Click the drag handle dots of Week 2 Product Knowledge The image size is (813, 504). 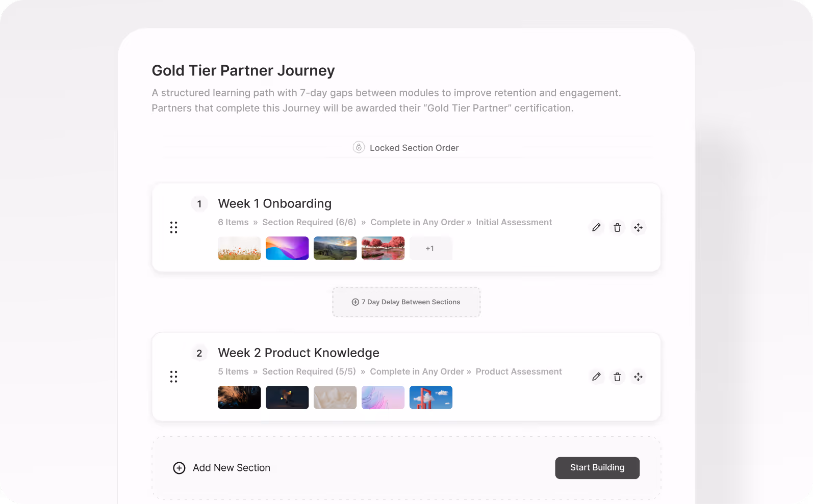(173, 377)
